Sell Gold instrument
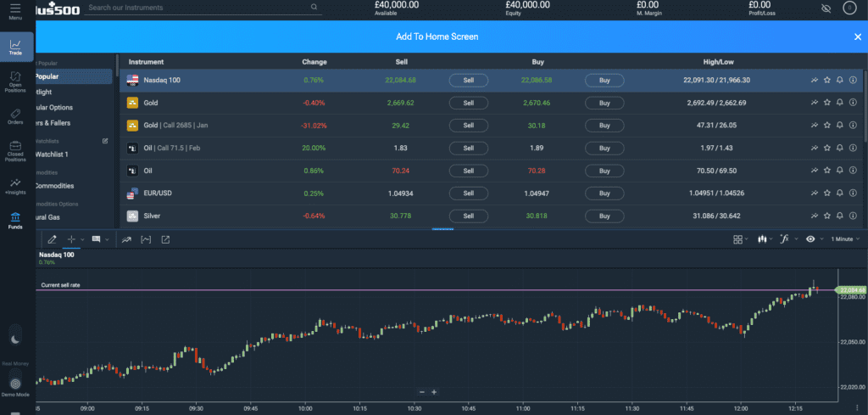The width and height of the screenshot is (868, 415). click(x=468, y=103)
